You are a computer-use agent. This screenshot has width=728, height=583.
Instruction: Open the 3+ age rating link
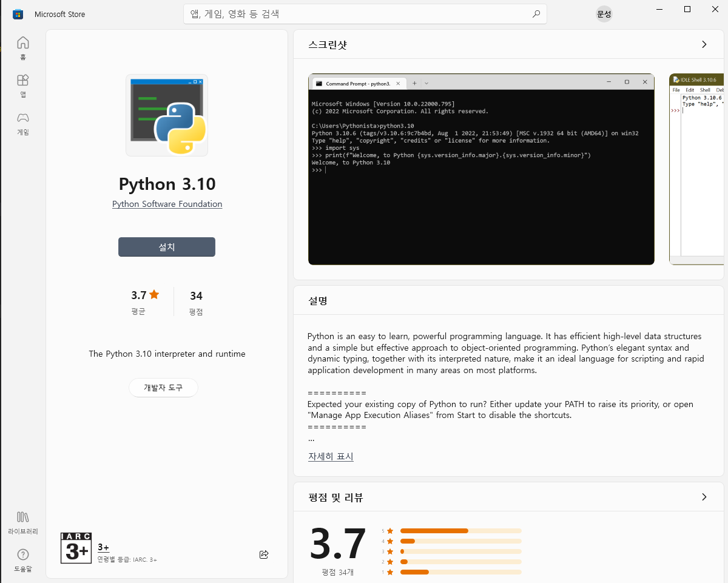[103, 547]
